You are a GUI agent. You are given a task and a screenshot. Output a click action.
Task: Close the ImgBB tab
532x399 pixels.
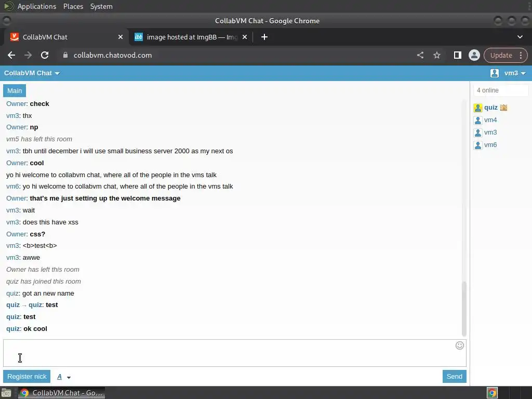point(245,37)
